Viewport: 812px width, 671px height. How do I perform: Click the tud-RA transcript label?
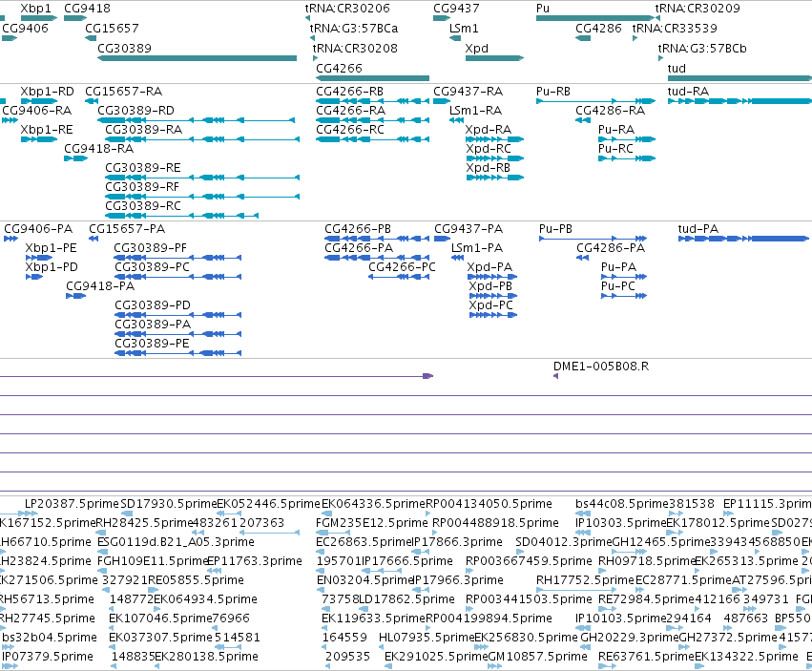(x=688, y=92)
